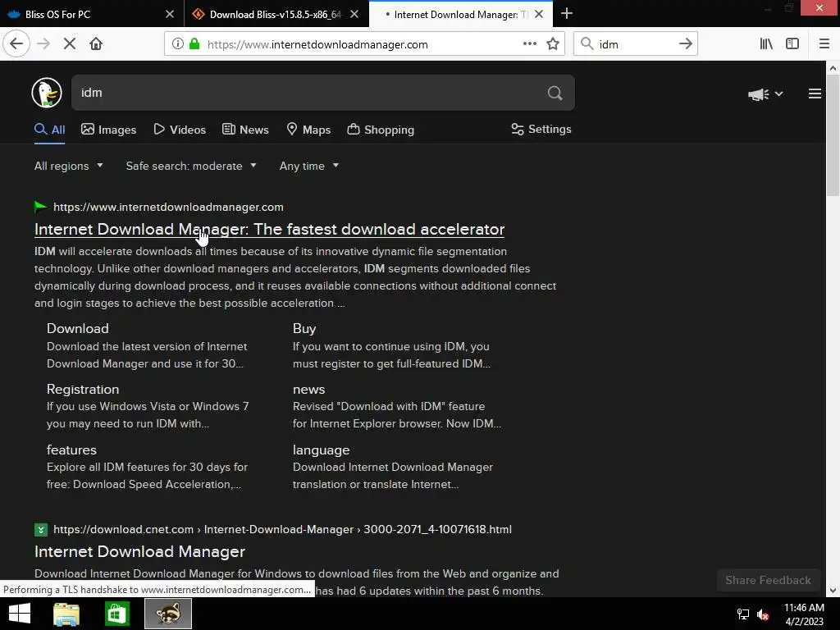The height and width of the screenshot is (630, 840).
Task: Click the muted volume tray icon
Action: [763, 614]
